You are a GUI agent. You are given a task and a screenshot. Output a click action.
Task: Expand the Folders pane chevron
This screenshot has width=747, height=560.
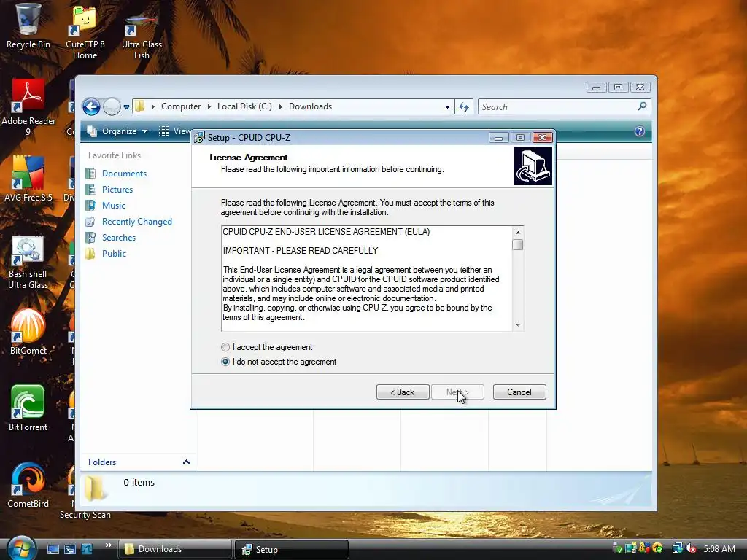click(x=186, y=462)
